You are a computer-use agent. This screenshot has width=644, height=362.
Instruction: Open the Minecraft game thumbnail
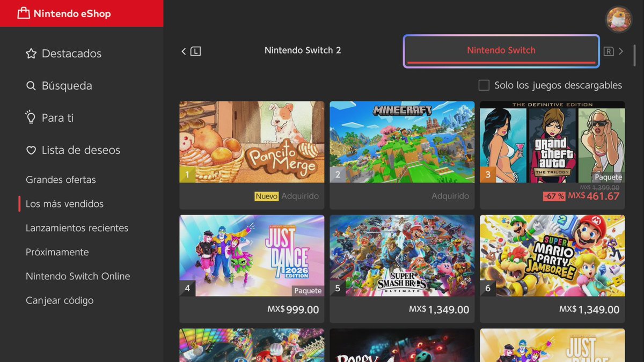click(x=402, y=142)
